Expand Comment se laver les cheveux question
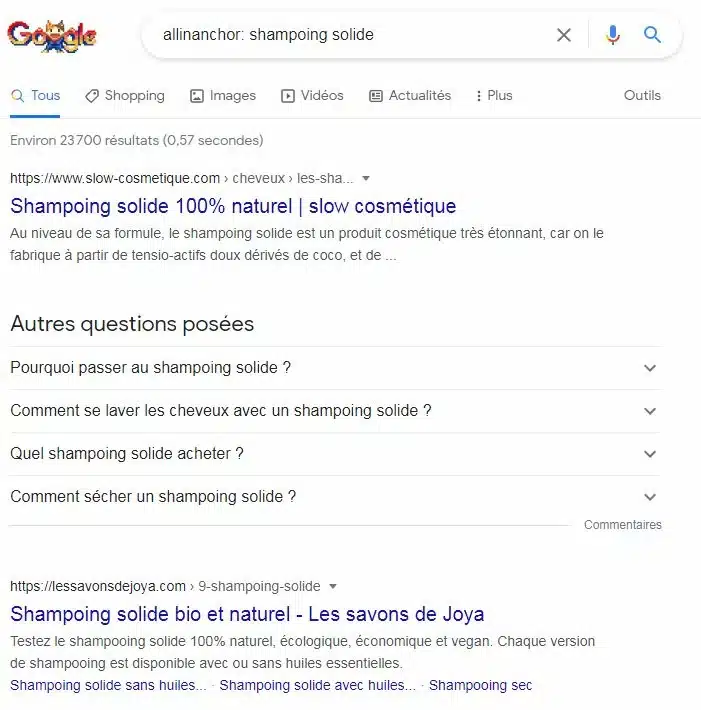Viewport: 701px width, 710px height. (335, 411)
